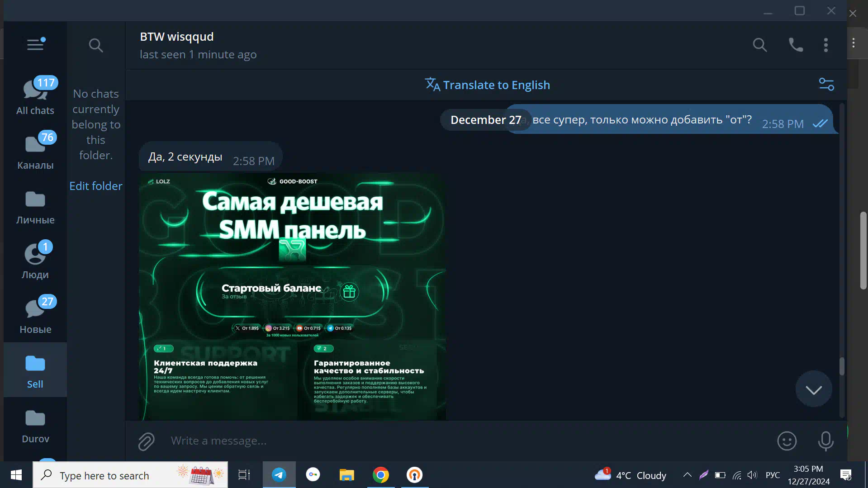
Task: Click the battery status tray icon
Action: pyautogui.click(x=720, y=475)
